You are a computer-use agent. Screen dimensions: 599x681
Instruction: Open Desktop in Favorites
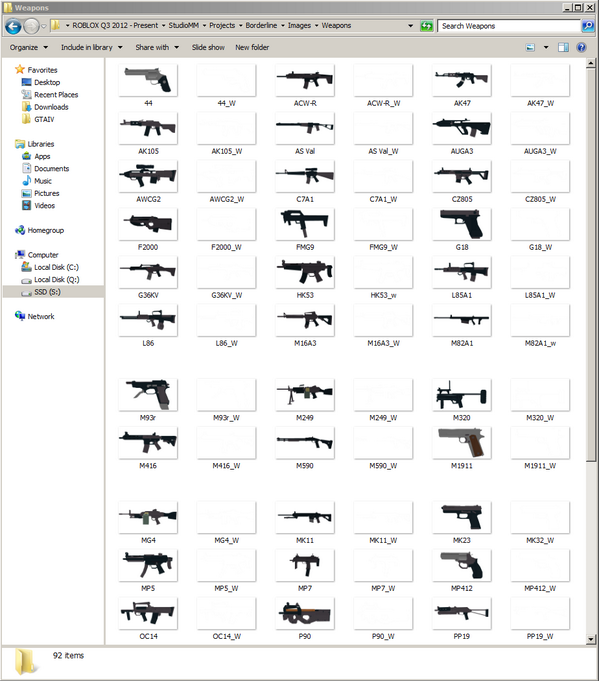pos(41,82)
